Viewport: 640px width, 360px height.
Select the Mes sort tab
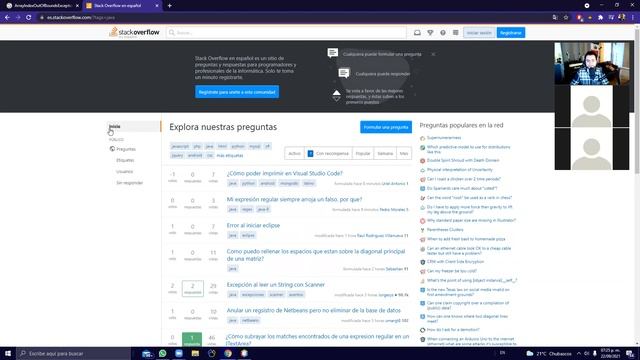(404, 153)
